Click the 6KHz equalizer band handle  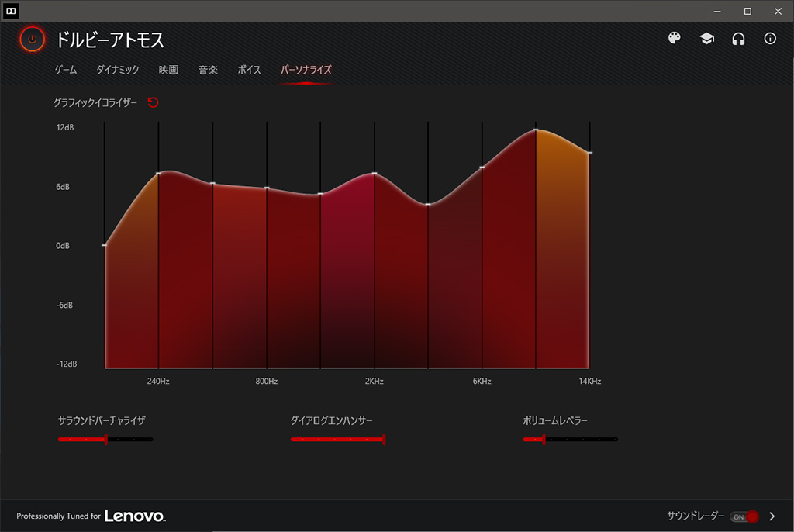click(x=482, y=168)
